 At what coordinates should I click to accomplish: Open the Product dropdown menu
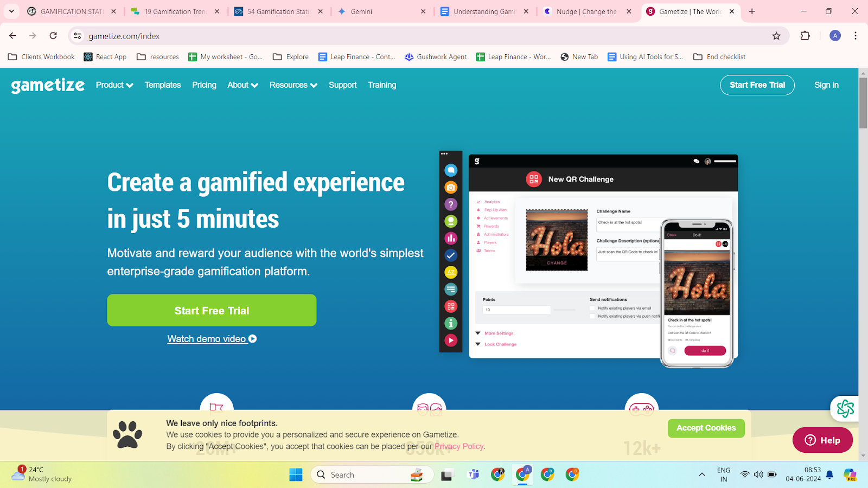114,85
